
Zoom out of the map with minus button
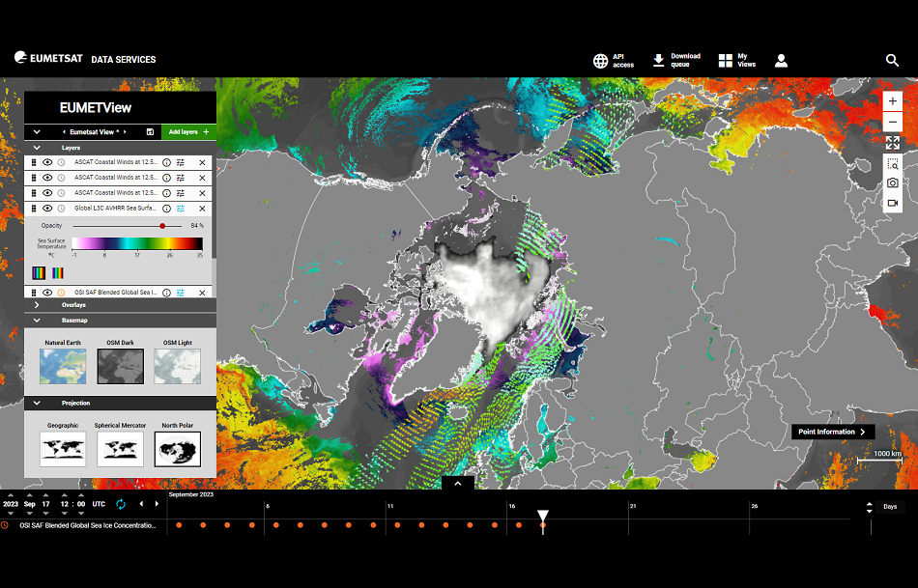(x=892, y=122)
